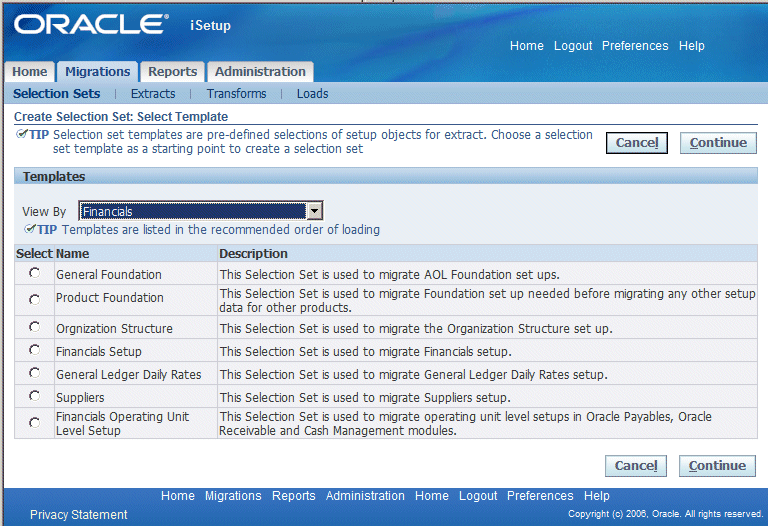This screenshot has width=768, height=526.
Task: Click the General Foundation template name
Action: (109, 274)
